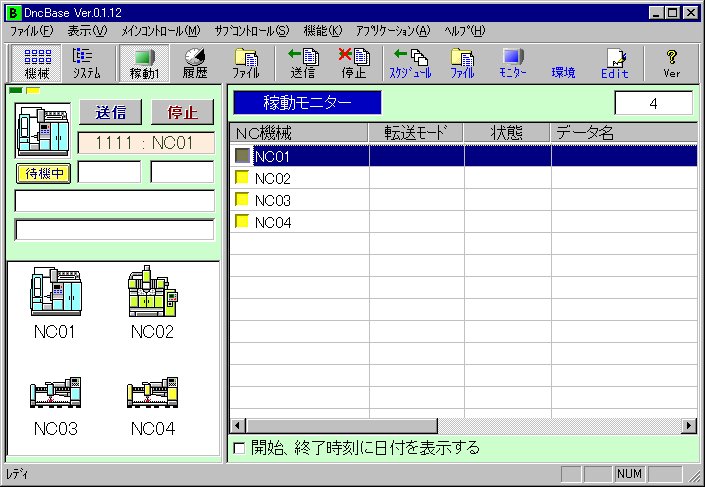
Task: Open the 機能(K) menu
Action: click(x=323, y=31)
